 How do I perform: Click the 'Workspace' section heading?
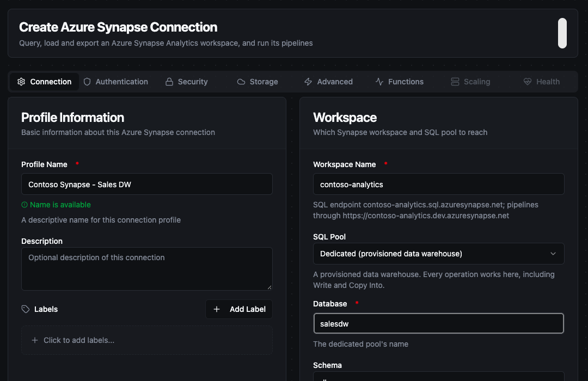[345, 118]
